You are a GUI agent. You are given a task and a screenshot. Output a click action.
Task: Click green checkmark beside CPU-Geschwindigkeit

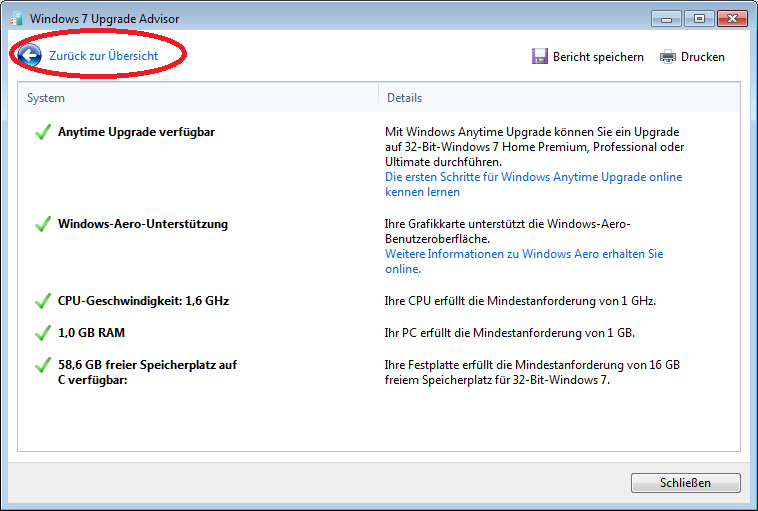pyautogui.click(x=43, y=301)
